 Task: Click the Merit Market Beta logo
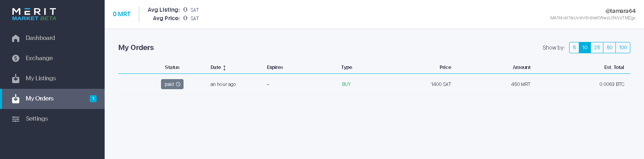coord(34,14)
